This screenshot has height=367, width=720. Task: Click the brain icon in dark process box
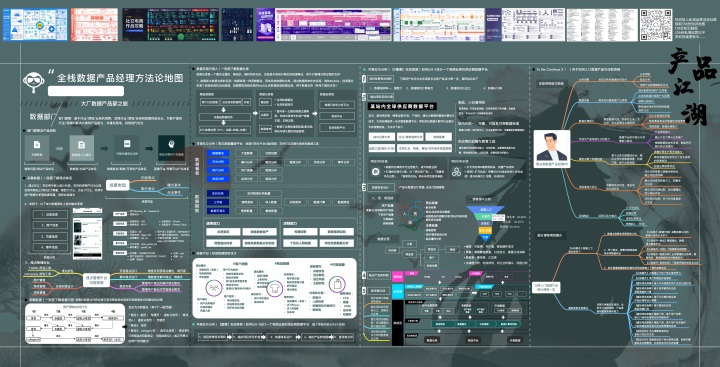click(x=171, y=145)
